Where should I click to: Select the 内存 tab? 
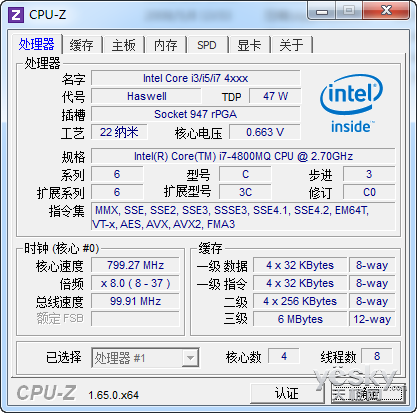166,45
